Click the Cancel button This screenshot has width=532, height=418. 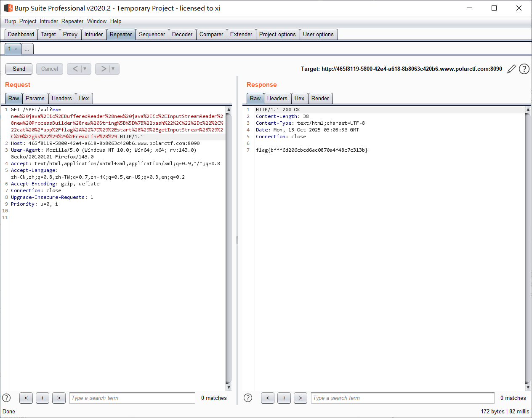[x=50, y=69]
